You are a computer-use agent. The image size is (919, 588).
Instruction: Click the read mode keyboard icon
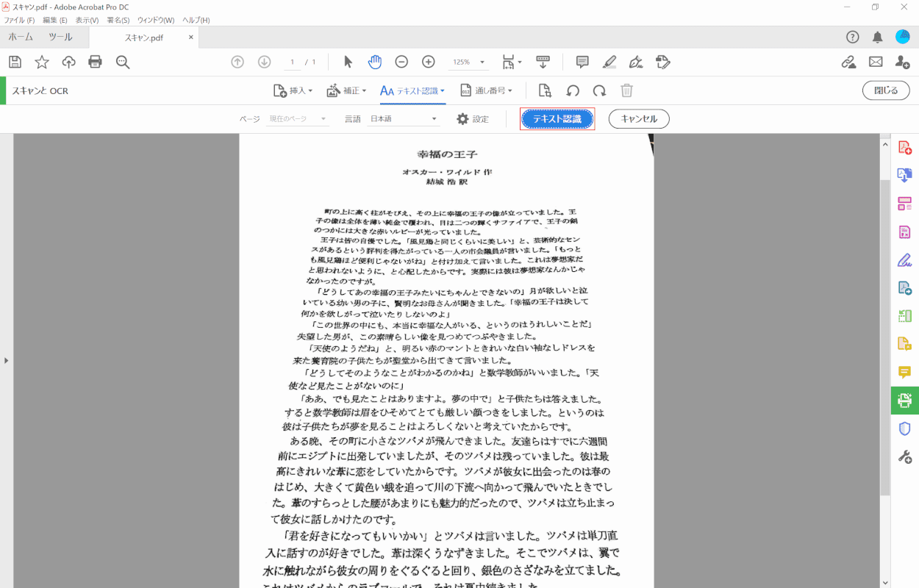coord(543,62)
